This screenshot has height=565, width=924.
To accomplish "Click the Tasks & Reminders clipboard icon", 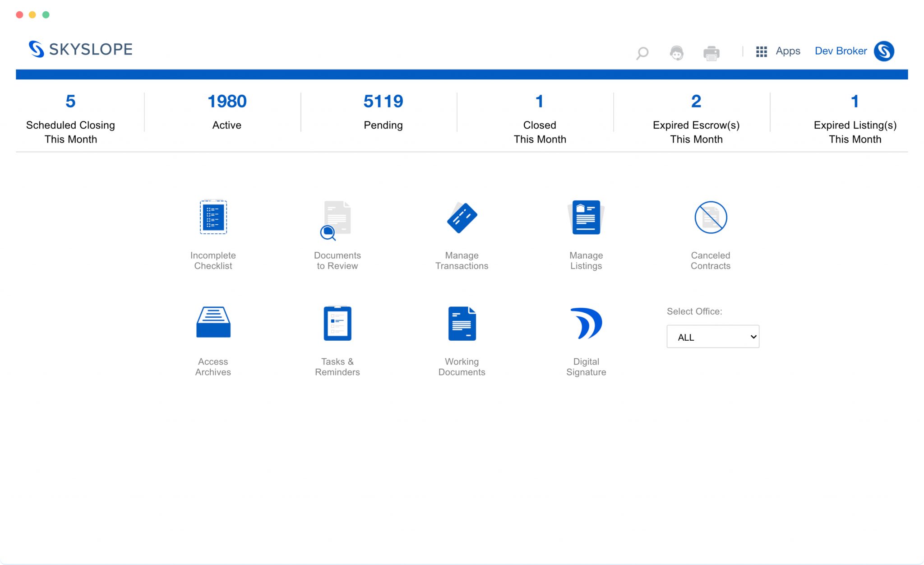I will click(337, 323).
